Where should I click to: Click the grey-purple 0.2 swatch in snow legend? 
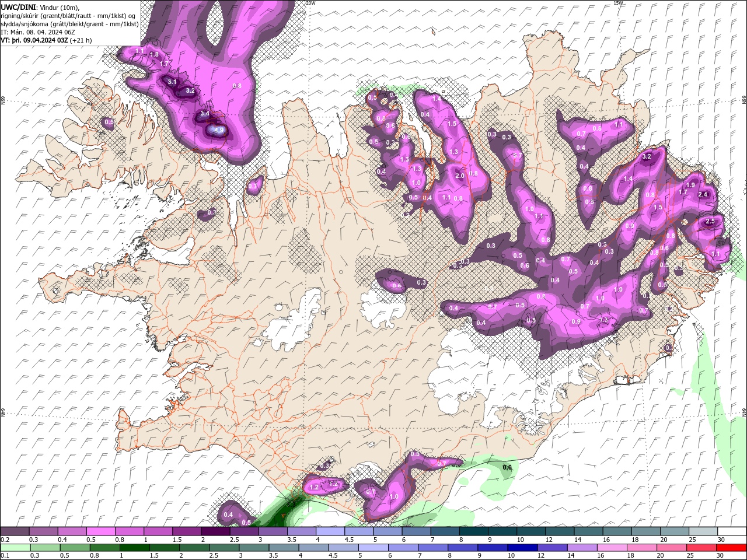coord(15,531)
